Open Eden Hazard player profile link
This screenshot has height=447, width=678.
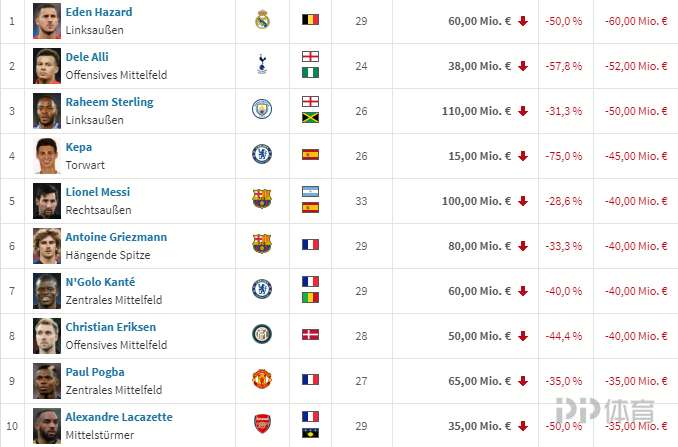click(x=99, y=12)
